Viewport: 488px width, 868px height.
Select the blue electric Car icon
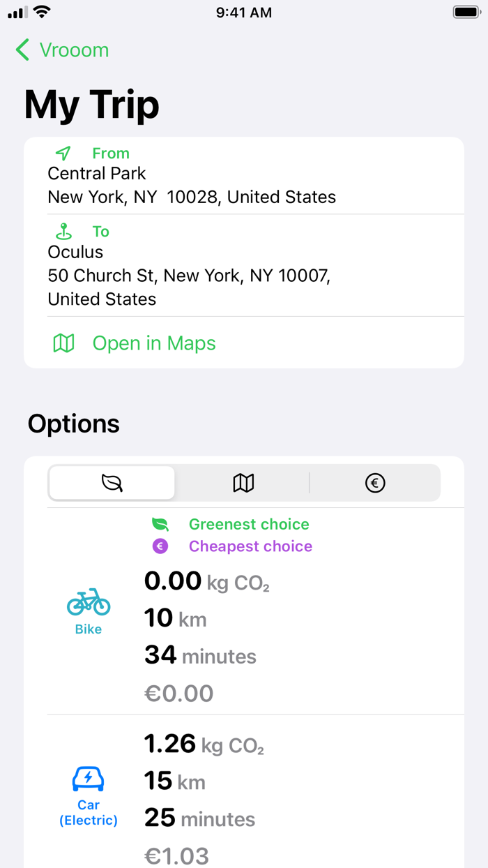[88, 777]
